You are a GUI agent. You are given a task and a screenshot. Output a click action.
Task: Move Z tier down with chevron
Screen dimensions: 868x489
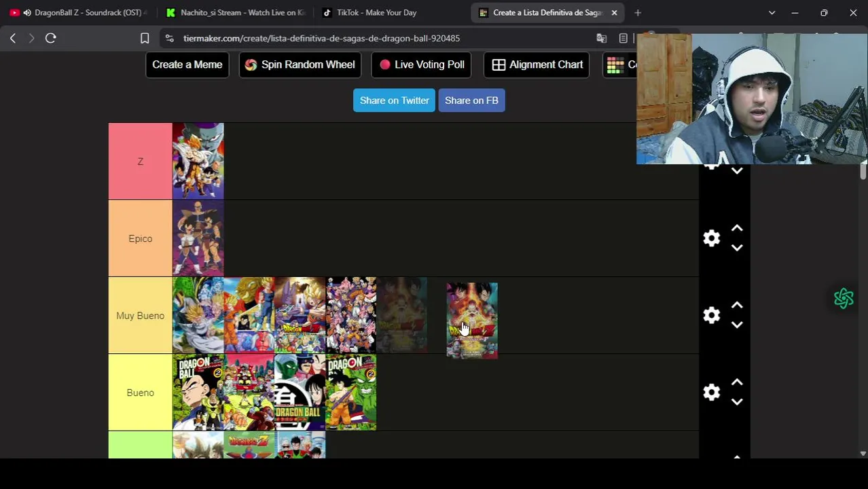[737, 171]
